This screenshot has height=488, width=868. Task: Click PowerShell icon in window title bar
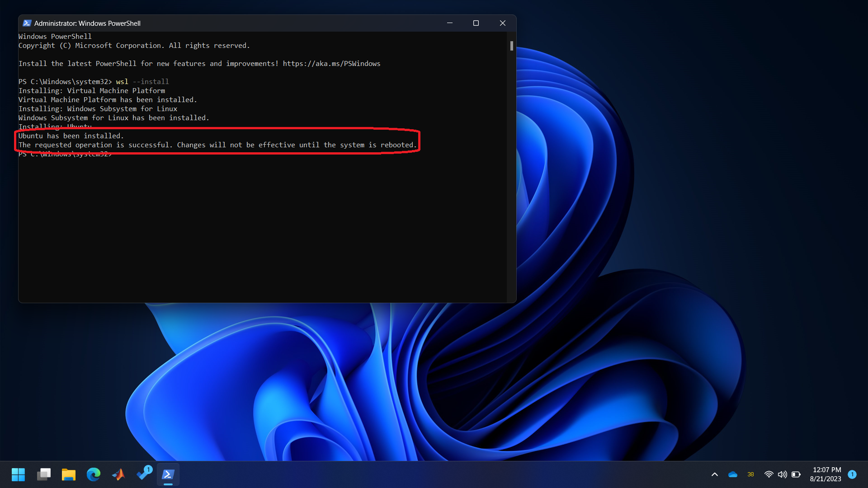click(27, 23)
